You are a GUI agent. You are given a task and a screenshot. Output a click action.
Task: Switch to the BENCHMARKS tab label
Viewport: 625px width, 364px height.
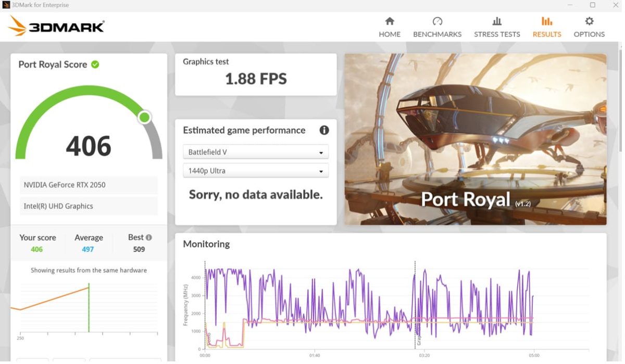coord(438,34)
